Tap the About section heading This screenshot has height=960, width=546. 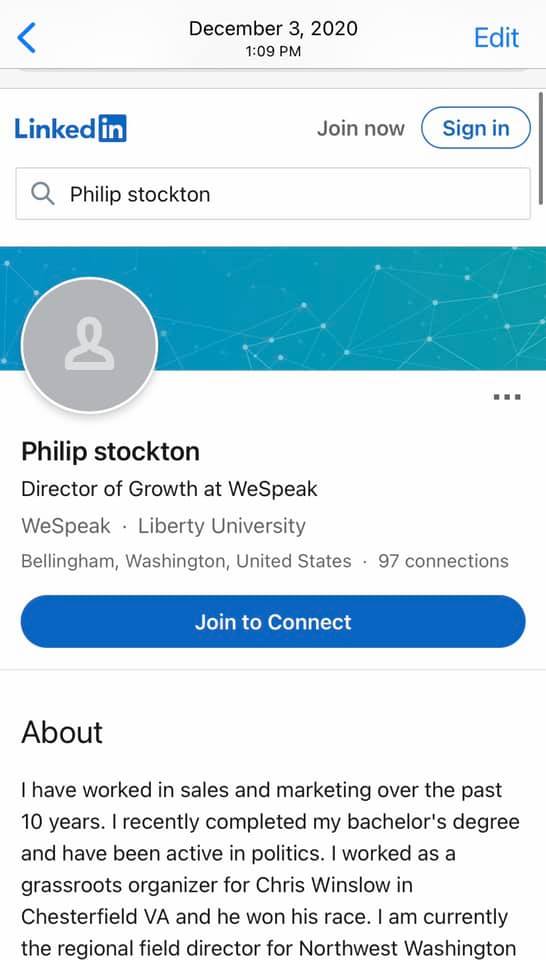click(62, 732)
